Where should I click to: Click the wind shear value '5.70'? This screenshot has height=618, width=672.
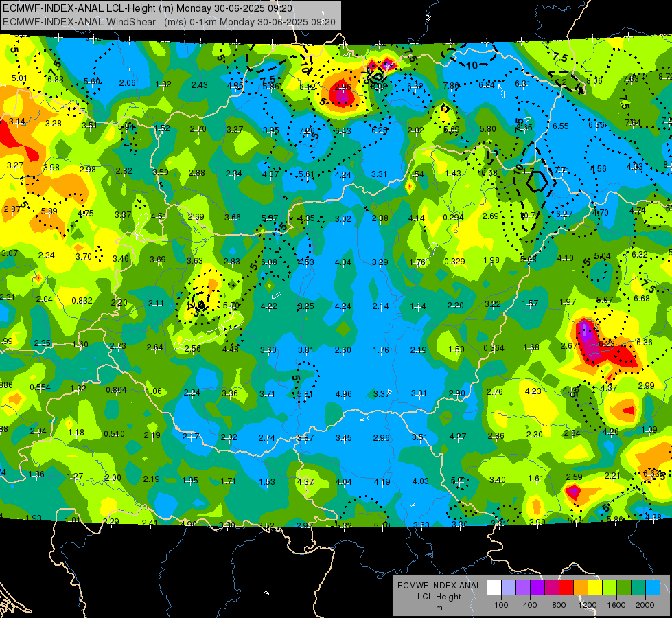[231, 306]
